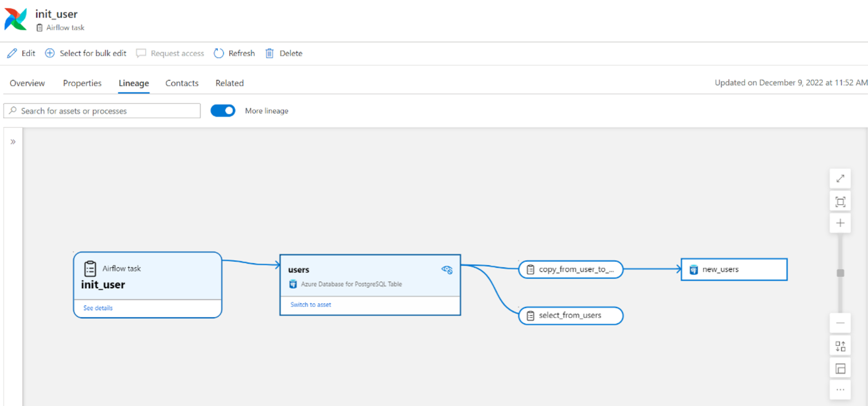Toggle the eye icon on users node
This screenshot has height=406, width=868.
pyautogui.click(x=447, y=269)
